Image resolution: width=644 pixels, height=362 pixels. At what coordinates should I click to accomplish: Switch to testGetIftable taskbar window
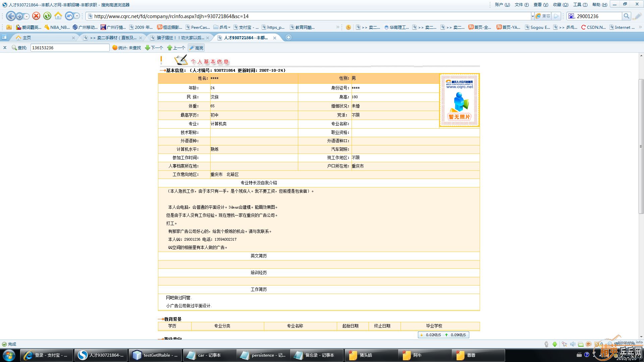pyautogui.click(x=155, y=355)
